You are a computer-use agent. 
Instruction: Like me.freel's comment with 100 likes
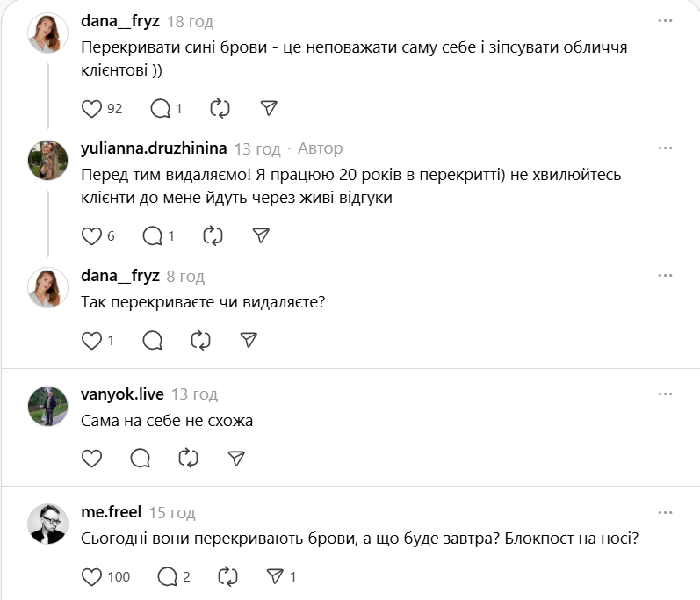(91, 576)
